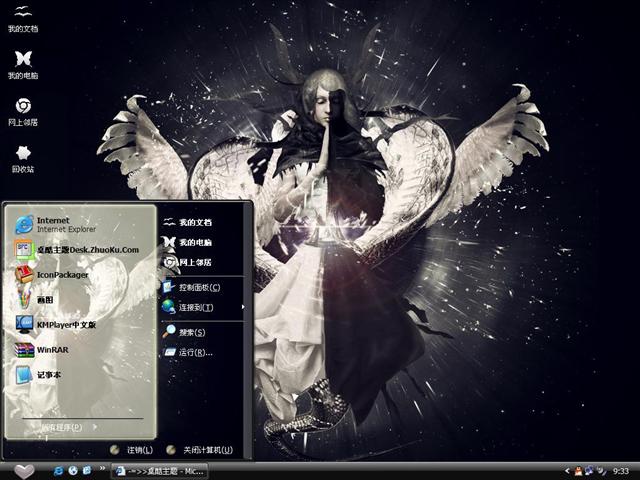Screen dimensions: 640x480
Task: Click the network computers tray icon
Action: click(589, 471)
